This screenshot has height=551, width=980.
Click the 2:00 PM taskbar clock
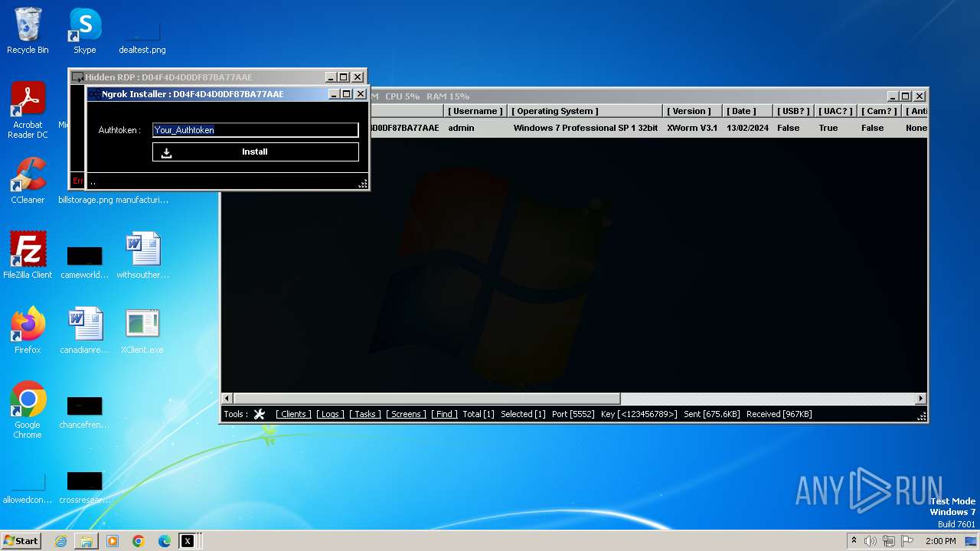point(941,541)
